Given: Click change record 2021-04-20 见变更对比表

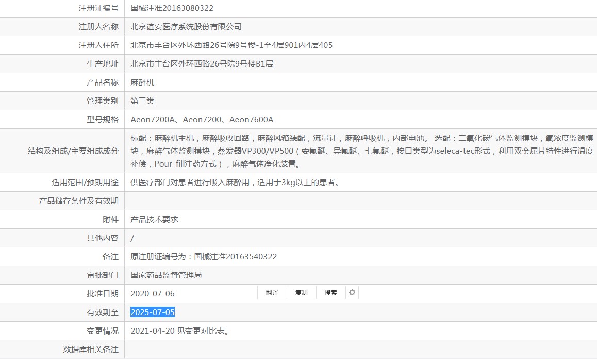Looking at the screenshot, I should pos(180,331).
